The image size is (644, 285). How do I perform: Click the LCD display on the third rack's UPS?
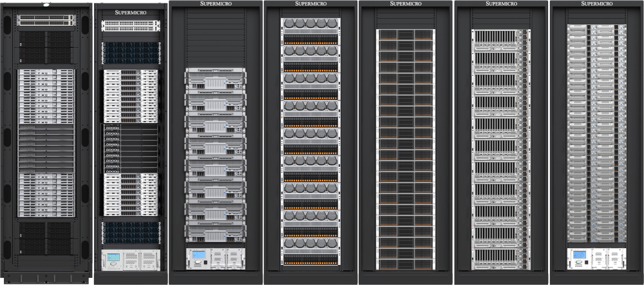coord(199,255)
